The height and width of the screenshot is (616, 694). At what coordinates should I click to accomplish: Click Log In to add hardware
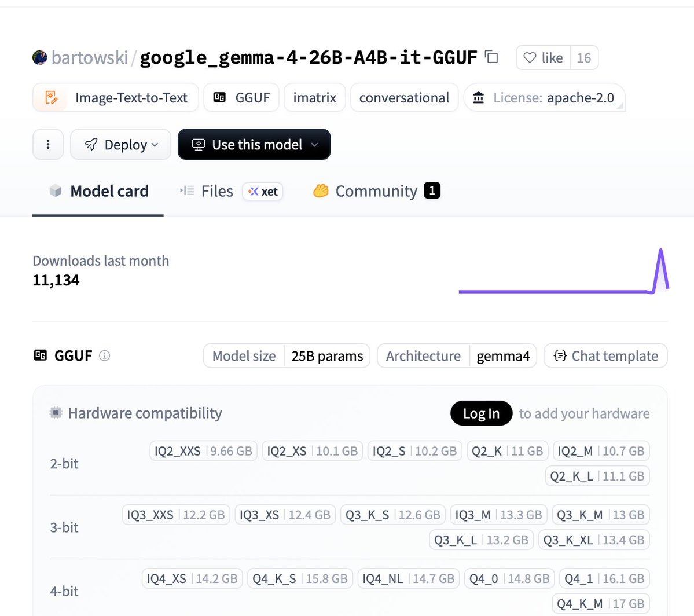pos(481,413)
